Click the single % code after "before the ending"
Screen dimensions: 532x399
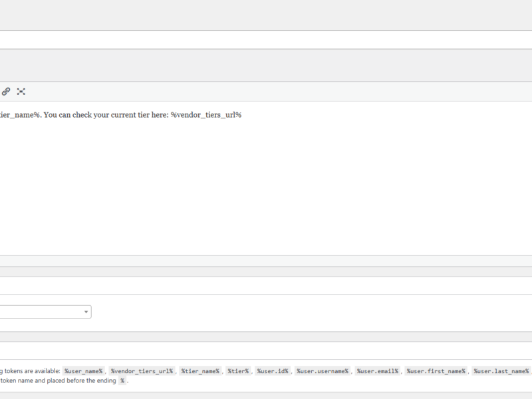pyautogui.click(x=122, y=380)
